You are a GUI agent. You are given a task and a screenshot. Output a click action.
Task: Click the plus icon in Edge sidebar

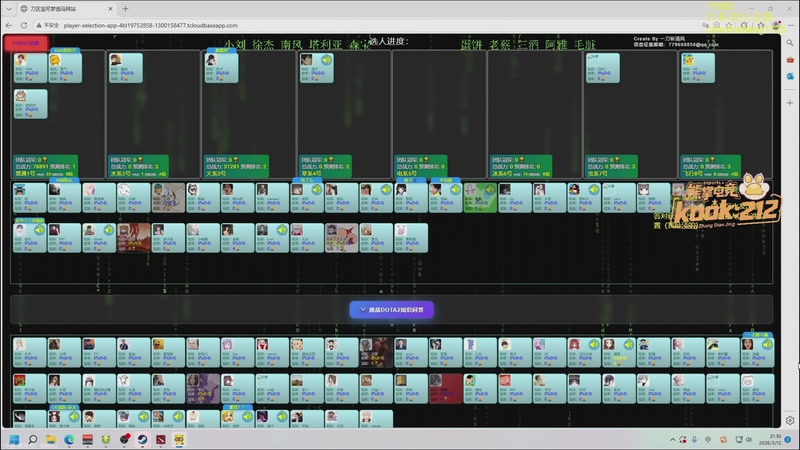(790, 103)
